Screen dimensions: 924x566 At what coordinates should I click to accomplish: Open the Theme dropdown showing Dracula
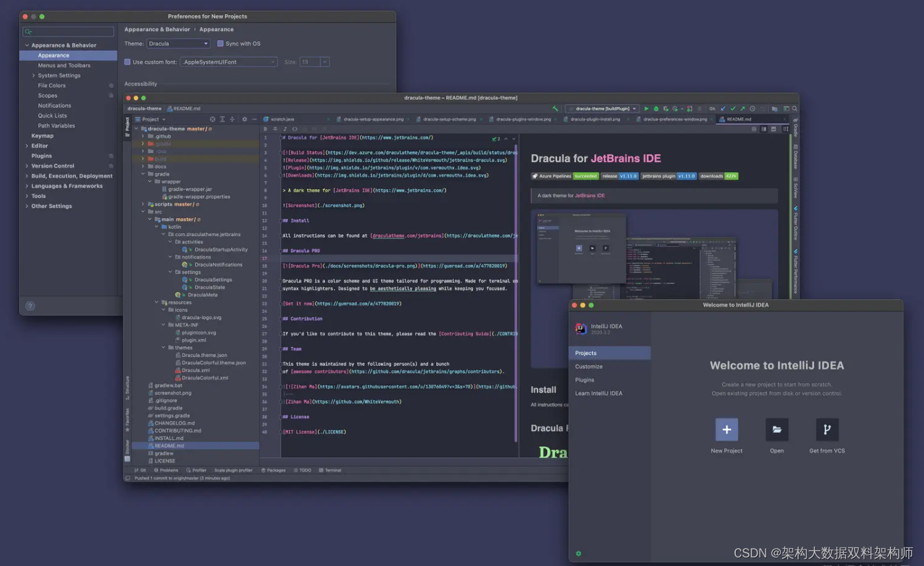point(178,44)
